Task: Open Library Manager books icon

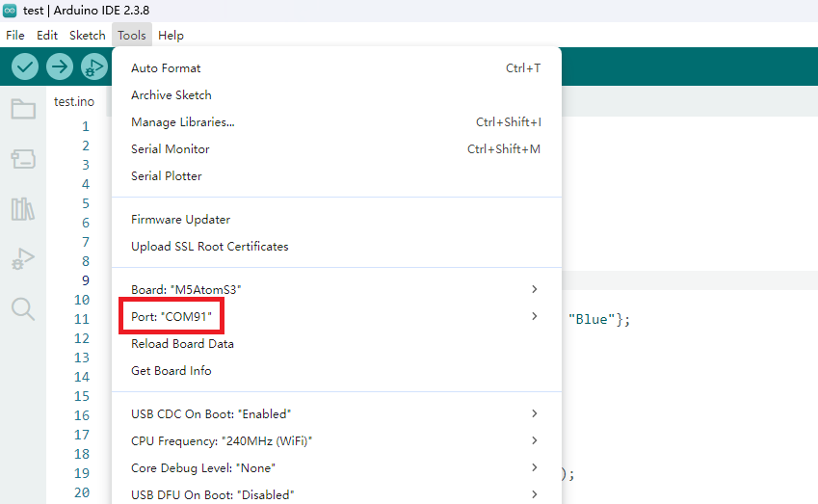Action: coord(23,209)
